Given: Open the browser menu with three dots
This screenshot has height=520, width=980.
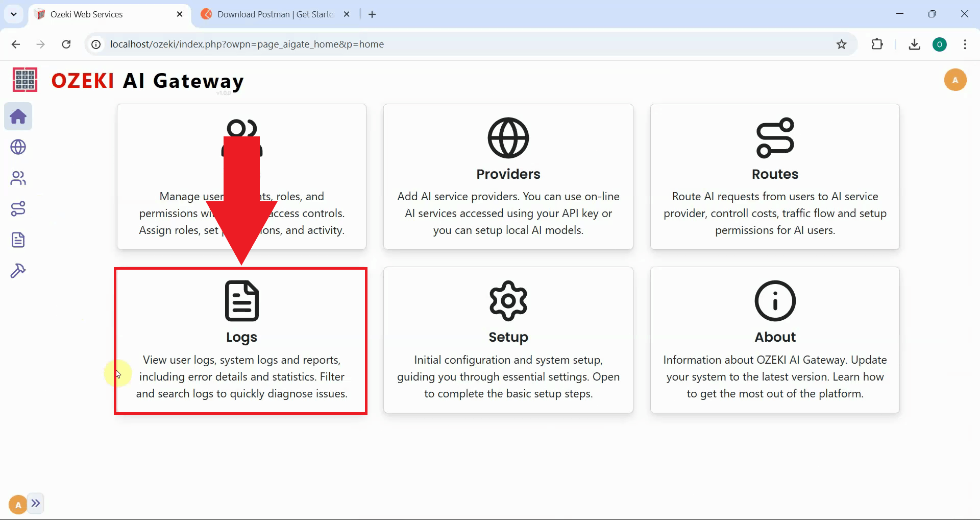Looking at the screenshot, I should click(x=965, y=44).
